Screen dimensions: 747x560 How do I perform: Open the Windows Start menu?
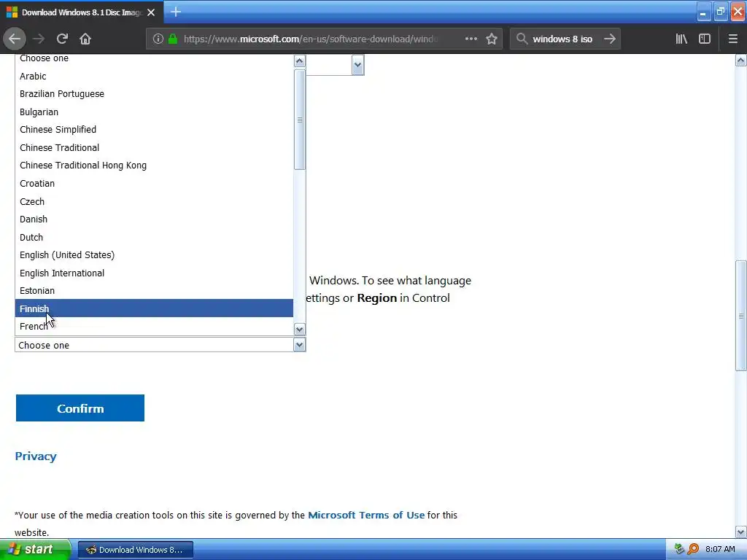[x=35, y=550]
